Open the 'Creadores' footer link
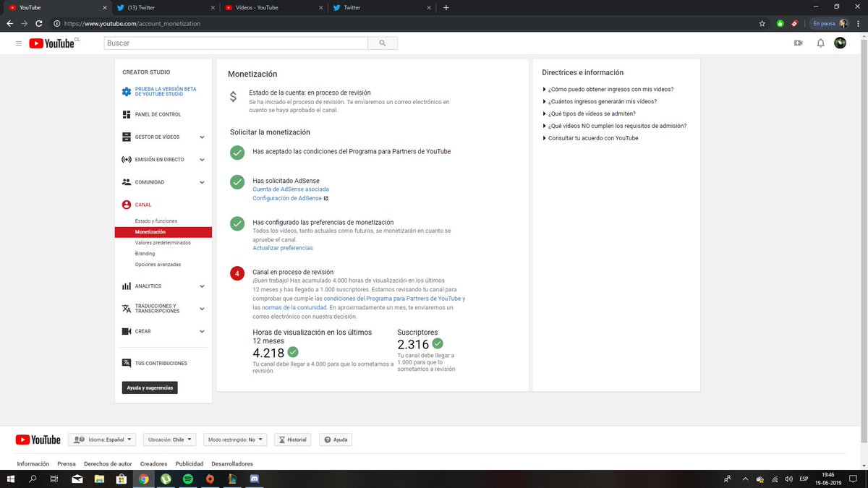This screenshot has width=868, height=488. pos(154,464)
